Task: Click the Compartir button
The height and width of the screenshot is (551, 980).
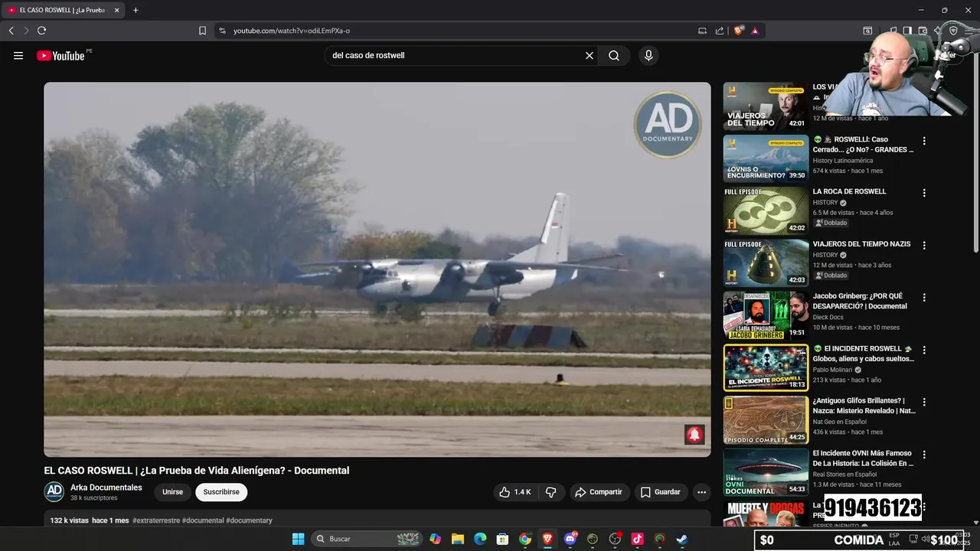Action: [599, 492]
